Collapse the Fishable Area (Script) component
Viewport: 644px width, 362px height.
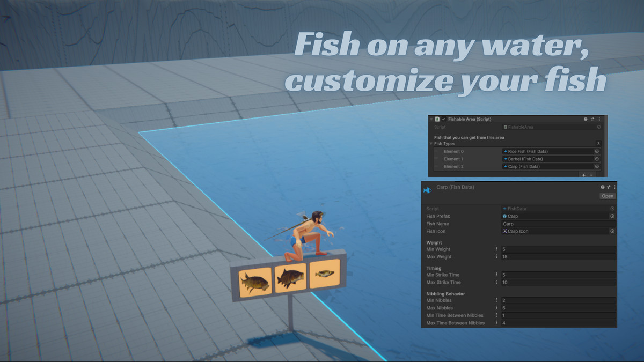[431, 119]
